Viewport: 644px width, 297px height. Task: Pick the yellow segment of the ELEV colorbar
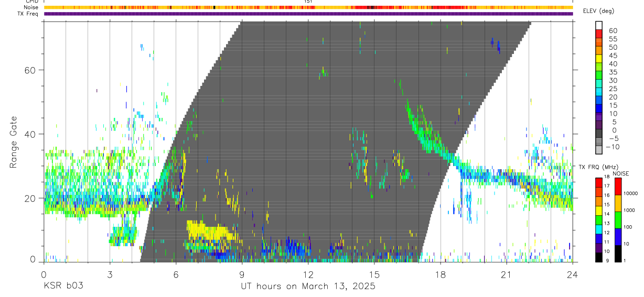599,59
